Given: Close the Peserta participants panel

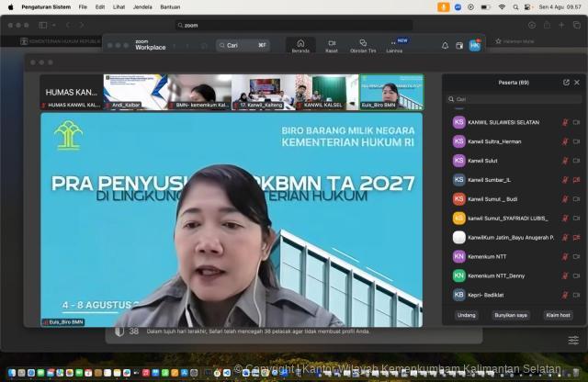Looking at the screenshot, I should [577, 82].
